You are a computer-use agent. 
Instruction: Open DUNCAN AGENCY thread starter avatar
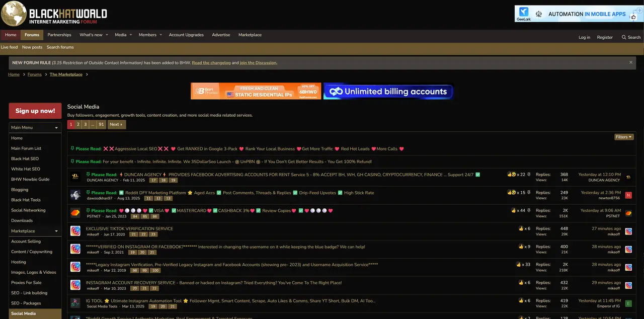click(x=75, y=177)
